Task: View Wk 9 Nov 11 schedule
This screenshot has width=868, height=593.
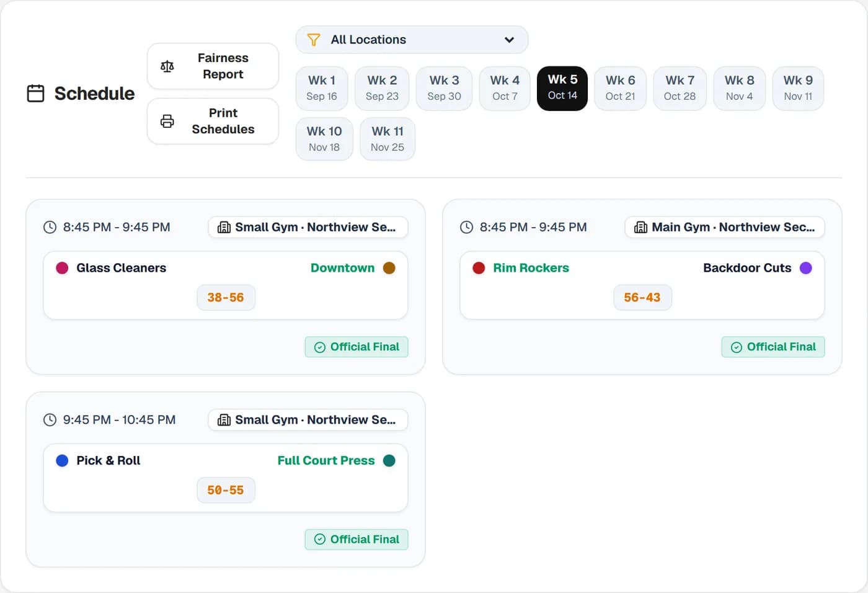Action: (x=798, y=88)
